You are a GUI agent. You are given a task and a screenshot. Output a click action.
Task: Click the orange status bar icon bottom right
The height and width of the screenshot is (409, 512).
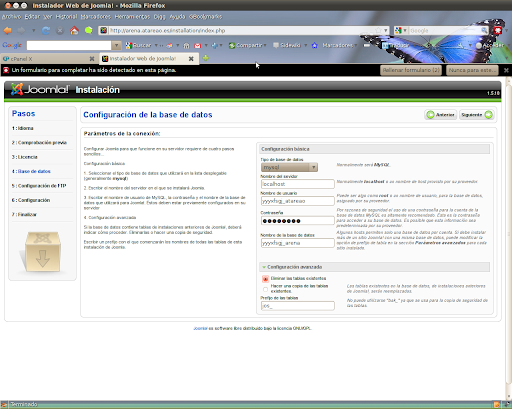pos(497,405)
